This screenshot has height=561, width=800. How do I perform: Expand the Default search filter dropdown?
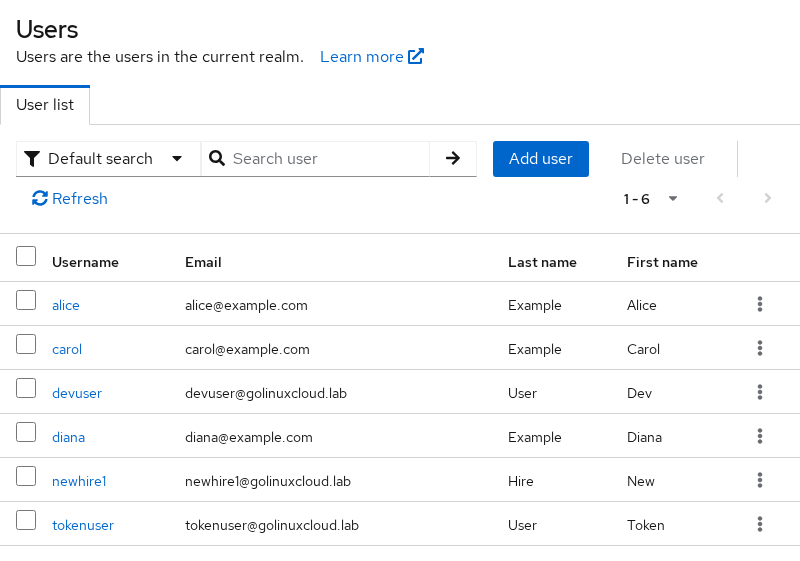109,159
